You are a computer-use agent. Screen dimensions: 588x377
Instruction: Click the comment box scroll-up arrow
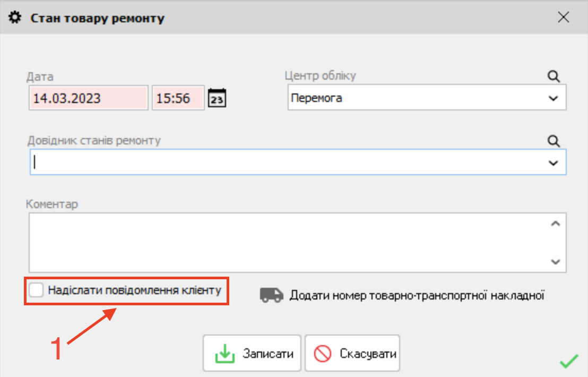point(556,222)
